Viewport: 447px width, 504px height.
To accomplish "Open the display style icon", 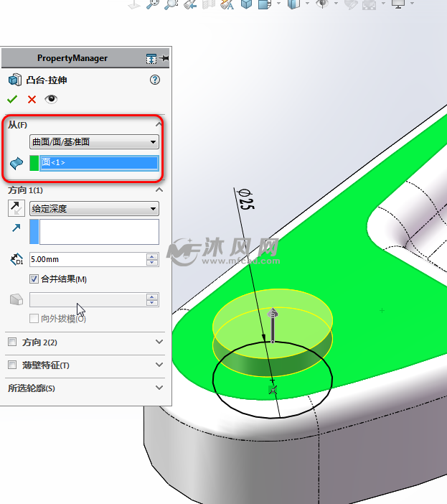I will coord(293,4).
